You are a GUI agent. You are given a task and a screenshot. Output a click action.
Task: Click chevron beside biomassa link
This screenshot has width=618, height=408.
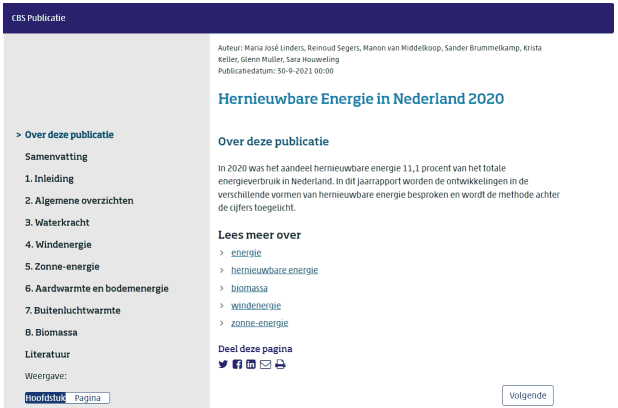pyautogui.click(x=222, y=288)
